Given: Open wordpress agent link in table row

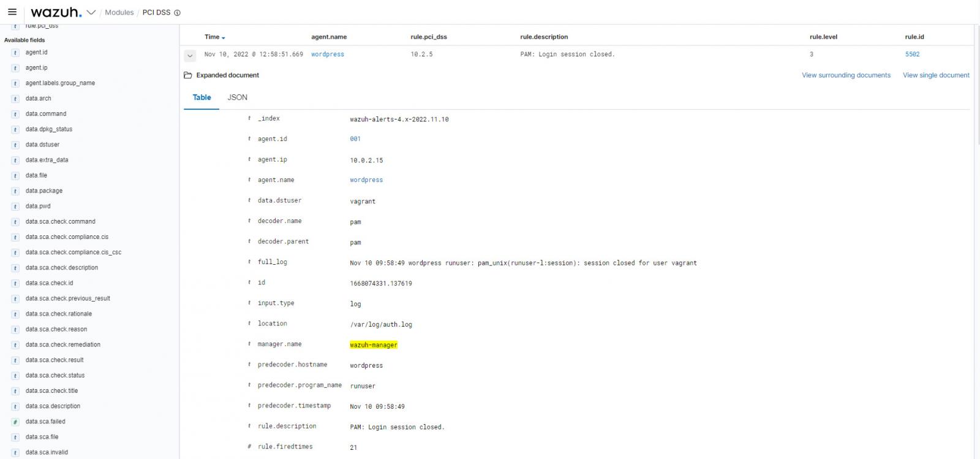Looking at the screenshot, I should coord(328,54).
